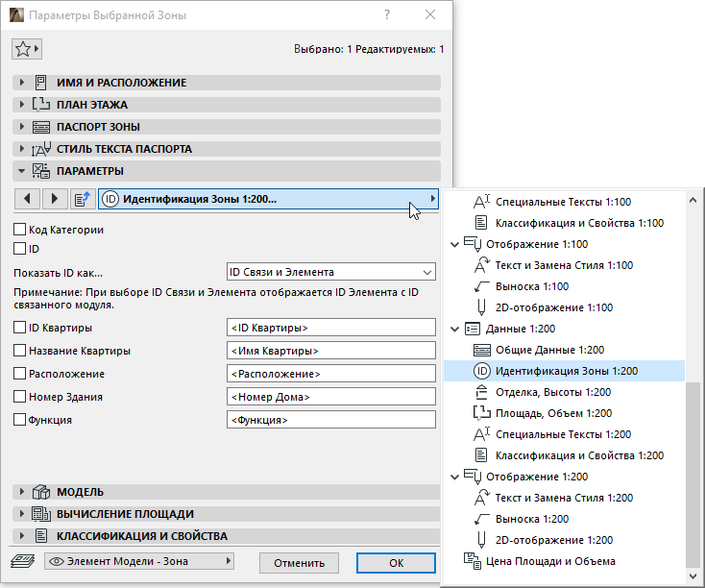This screenshot has height=588, width=705.
Task: Expand МОДЕЛЬ panel arrow
Action: 21,492
